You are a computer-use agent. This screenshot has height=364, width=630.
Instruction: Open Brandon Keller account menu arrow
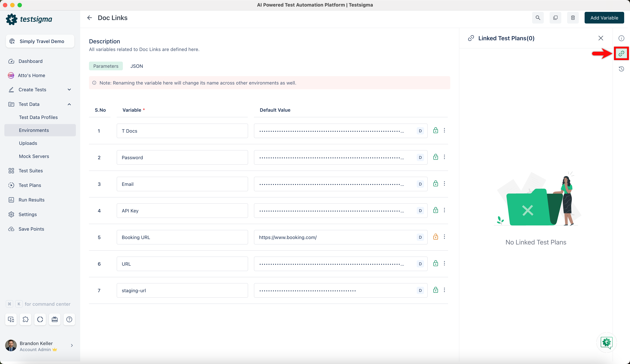(x=72, y=345)
